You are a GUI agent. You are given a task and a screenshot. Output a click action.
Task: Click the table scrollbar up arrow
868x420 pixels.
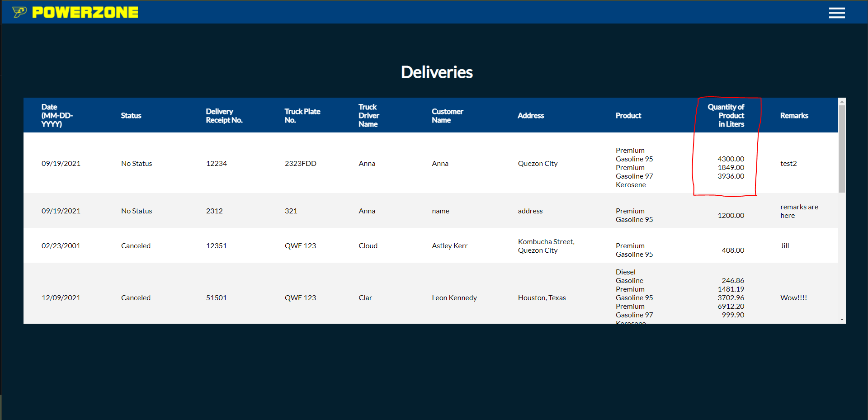point(842,101)
